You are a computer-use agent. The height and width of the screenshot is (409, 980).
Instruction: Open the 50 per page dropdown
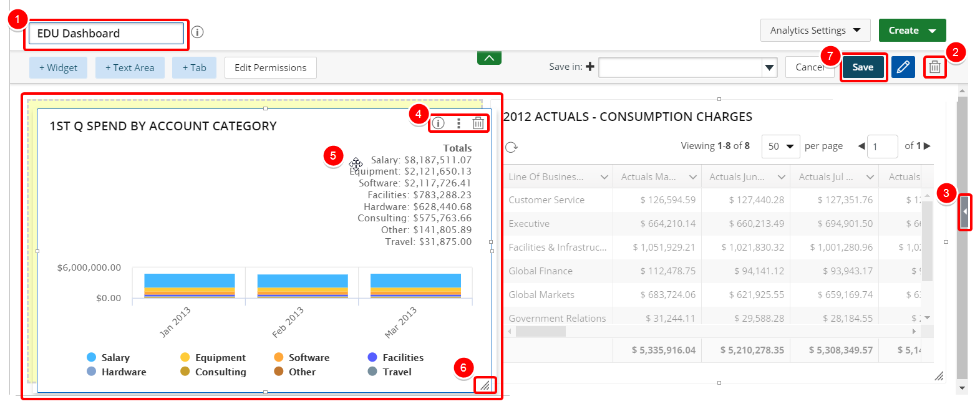[x=780, y=146]
